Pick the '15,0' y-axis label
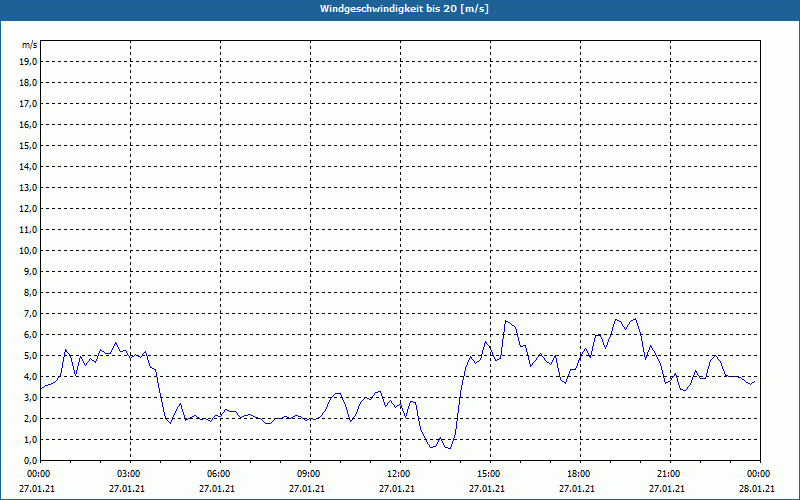 28,145
